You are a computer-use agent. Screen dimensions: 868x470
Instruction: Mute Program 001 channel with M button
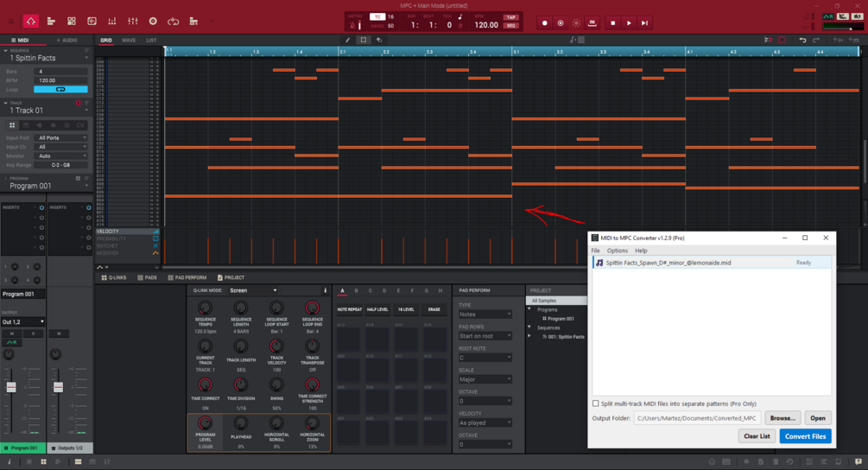coord(11,333)
